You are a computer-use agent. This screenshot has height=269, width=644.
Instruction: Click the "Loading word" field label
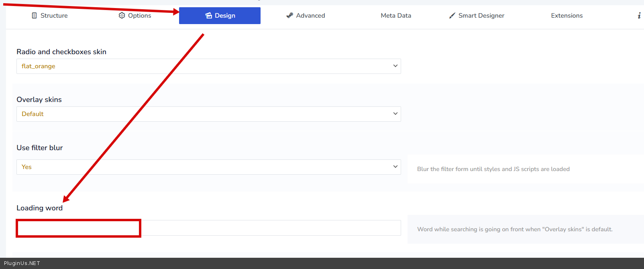pos(39,208)
